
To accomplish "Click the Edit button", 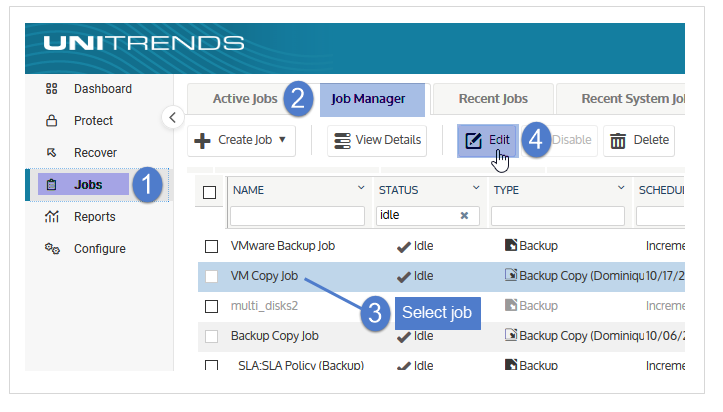I will [488, 141].
